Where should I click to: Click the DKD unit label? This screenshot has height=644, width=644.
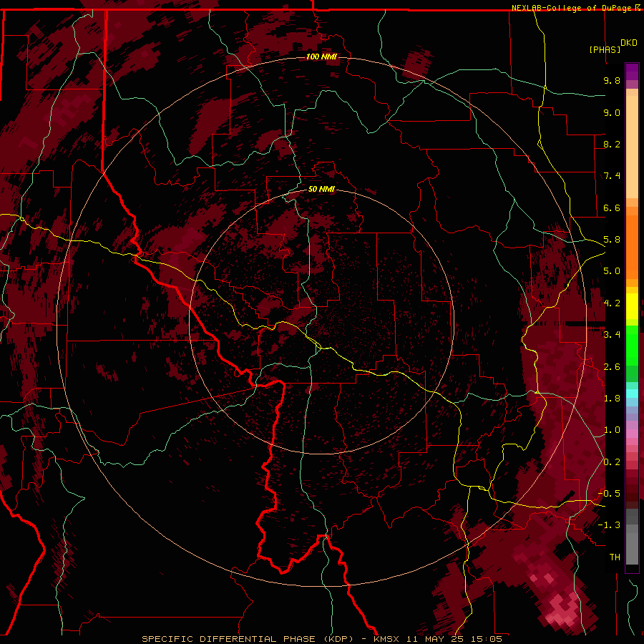(629, 43)
